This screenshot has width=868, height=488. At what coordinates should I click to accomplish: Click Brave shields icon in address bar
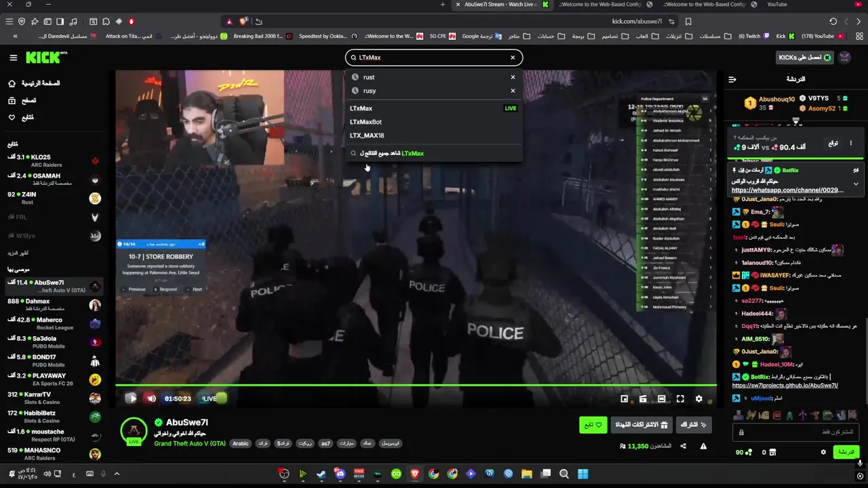click(x=244, y=22)
